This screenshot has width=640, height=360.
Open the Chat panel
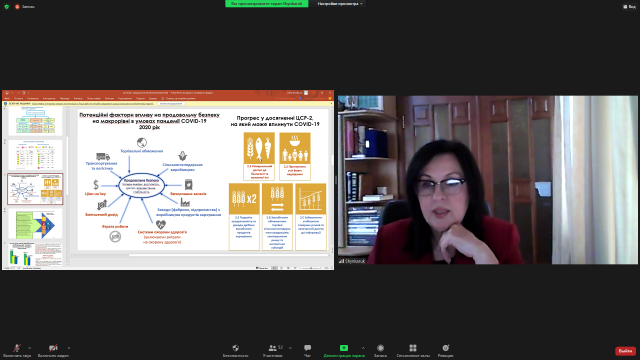[x=307, y=350]
